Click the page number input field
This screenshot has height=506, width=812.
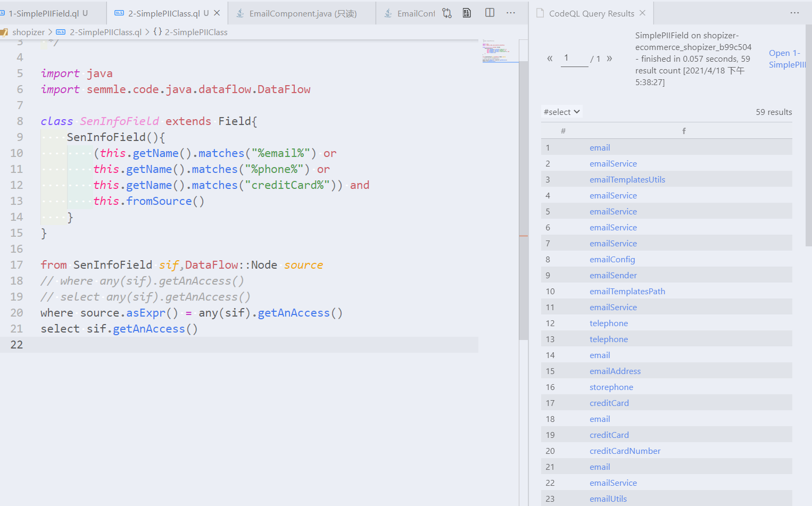pyautogui.click(x=575, y=58)
